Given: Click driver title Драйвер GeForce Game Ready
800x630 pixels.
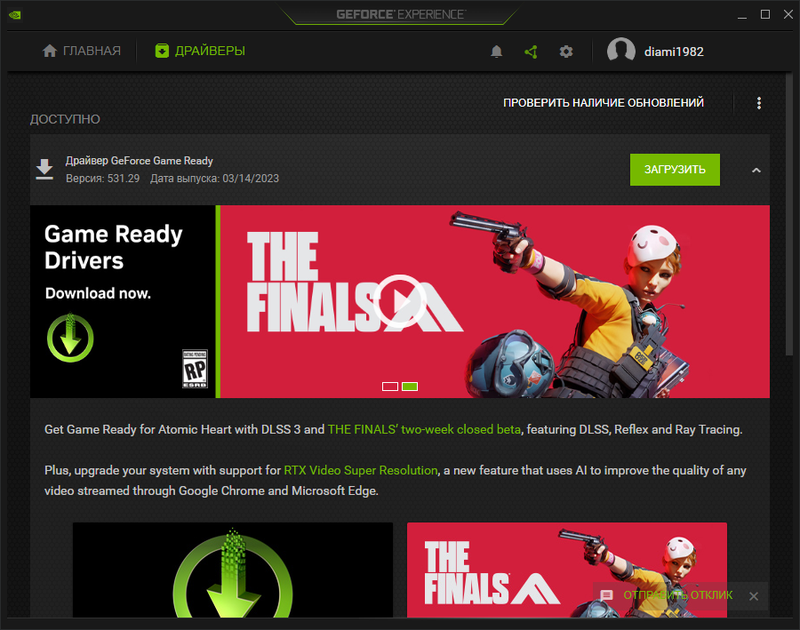Looking at the screenshot, I should [x=139, y=161].
